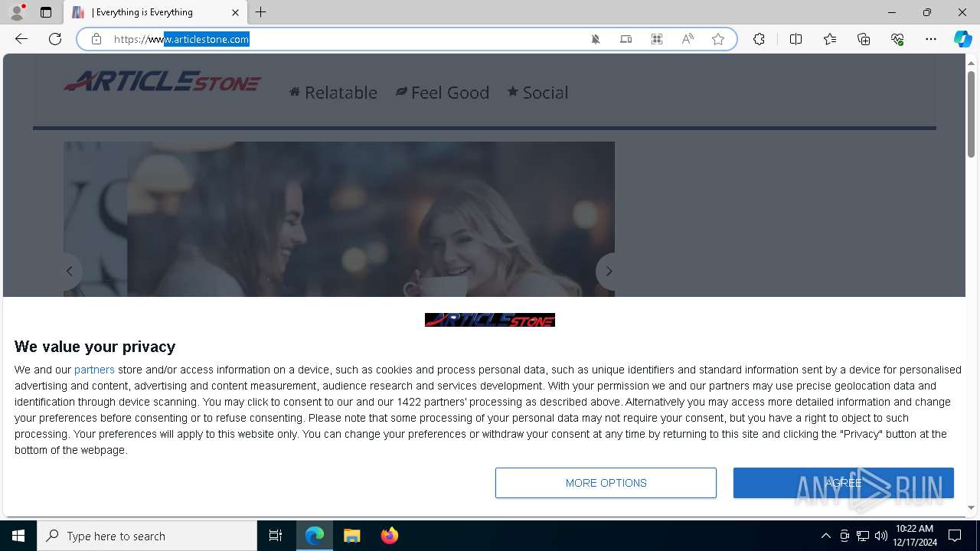Open the network icon in system tray
This screenshot has height=551, width=980.
tap(863, 536)
